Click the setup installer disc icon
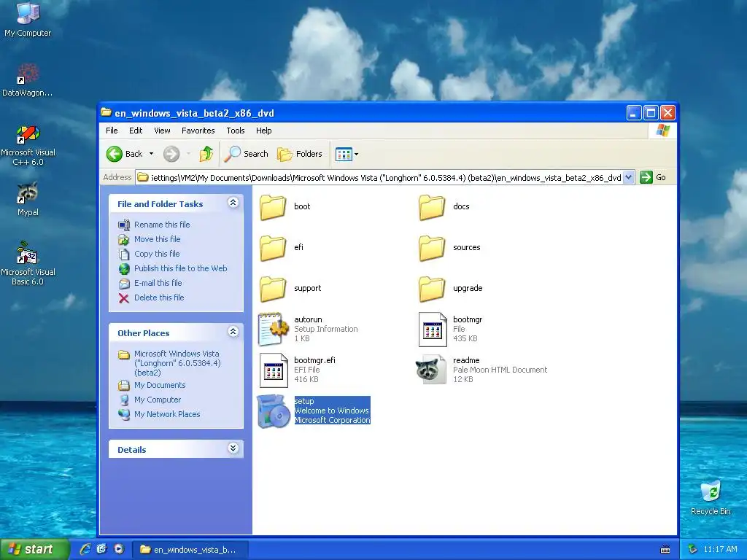Viewport: 747px width, 560px height. coord(274,411)
